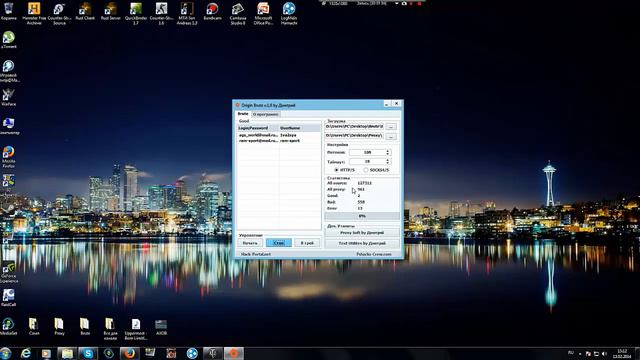Switch to Firefox in the taskbar
640x360 pixels.
(130, 353)
